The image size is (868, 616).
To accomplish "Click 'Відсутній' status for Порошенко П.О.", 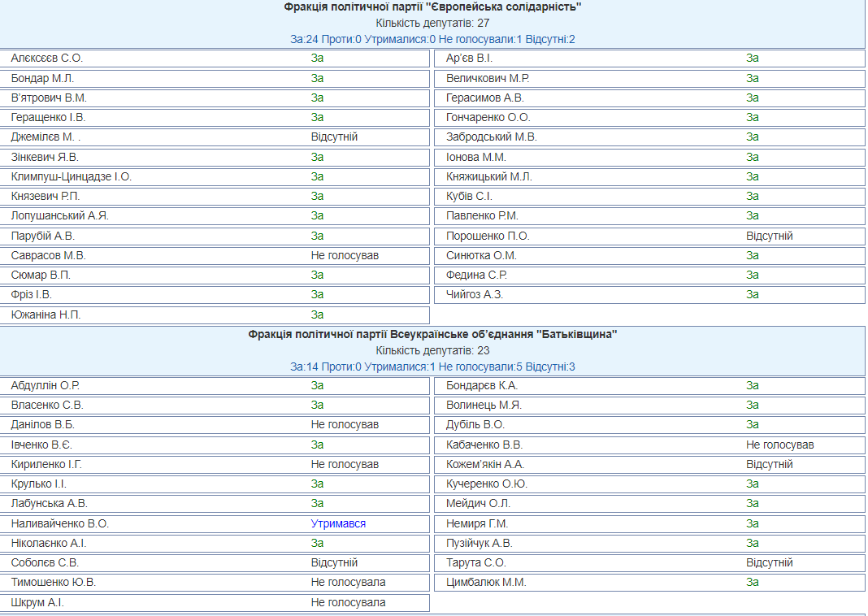I will click(x=770, y=236).
